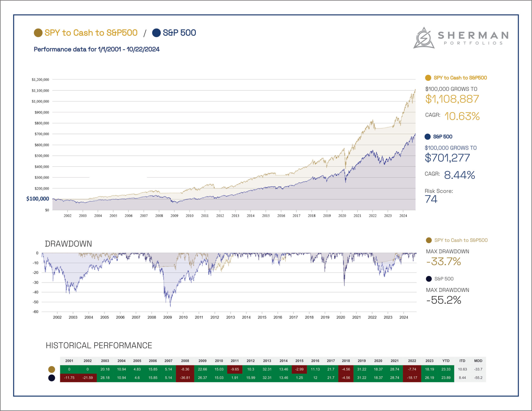The image size is (532, 411).
Task: Click dark S&P 500 dot in drawdown legend
Action: pyautogui.click(x=429, y=279)
